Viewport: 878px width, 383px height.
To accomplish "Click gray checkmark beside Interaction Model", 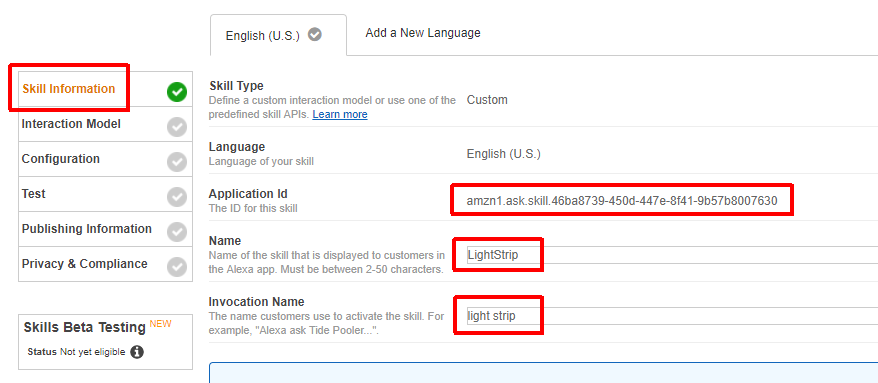I will [x=177, y=127].
